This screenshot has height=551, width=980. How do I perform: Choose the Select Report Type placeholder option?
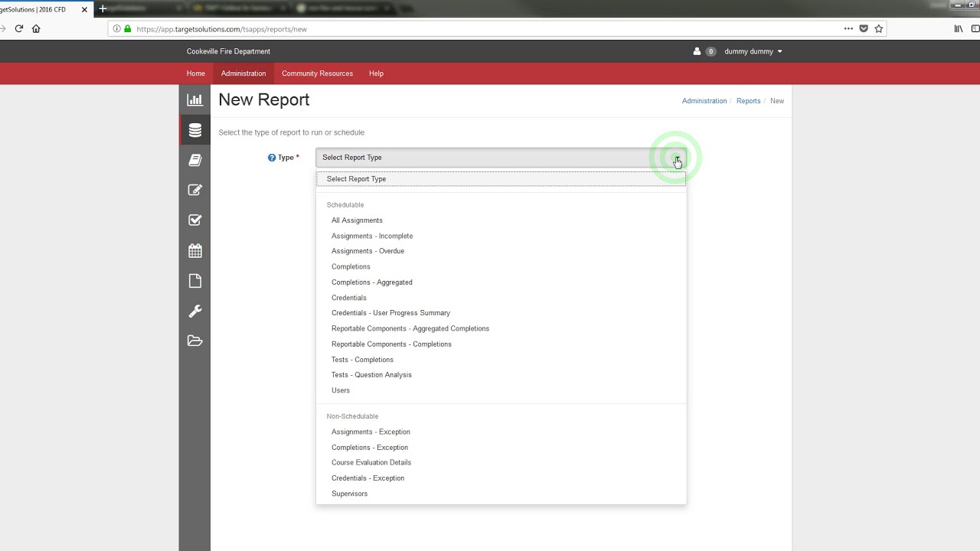pos(501,179)
